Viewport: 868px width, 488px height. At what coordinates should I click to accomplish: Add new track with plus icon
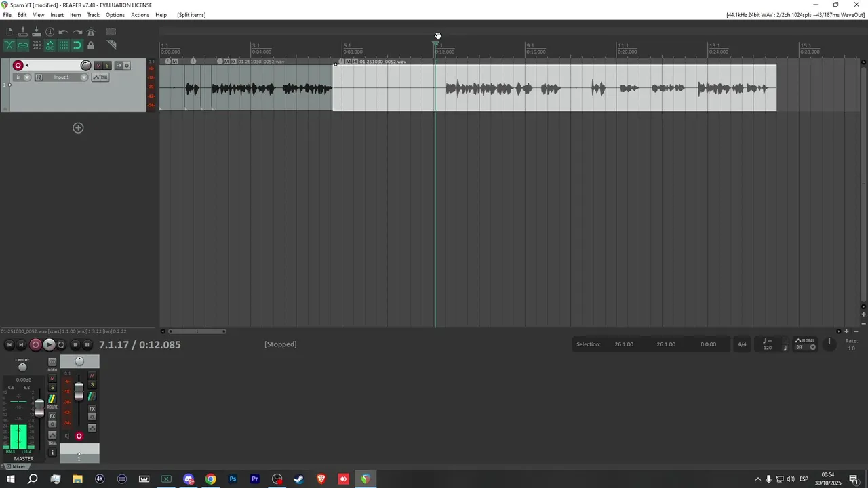[x=78, y=128]
